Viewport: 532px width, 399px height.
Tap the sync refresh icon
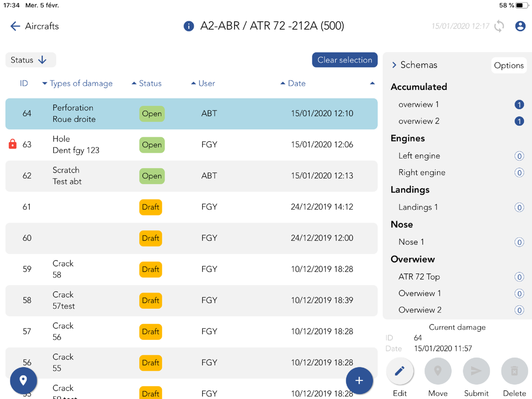(499, 26)
